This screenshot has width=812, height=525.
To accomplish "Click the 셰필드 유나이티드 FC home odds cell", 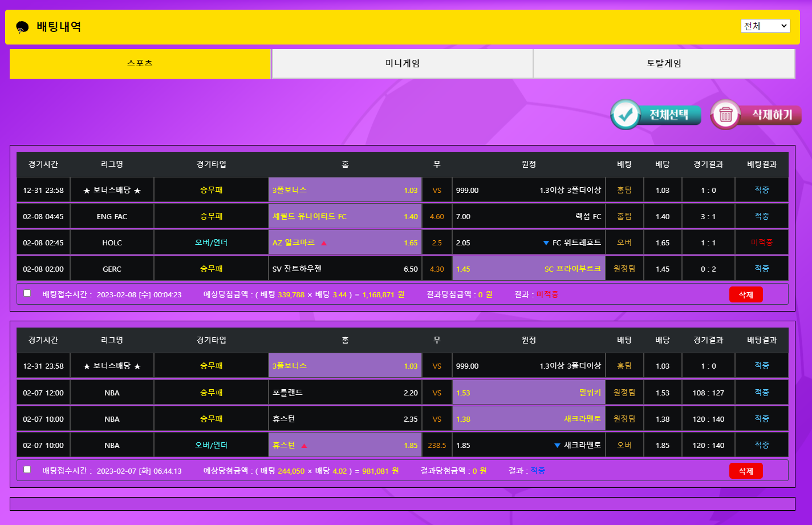I will [345, 216].
